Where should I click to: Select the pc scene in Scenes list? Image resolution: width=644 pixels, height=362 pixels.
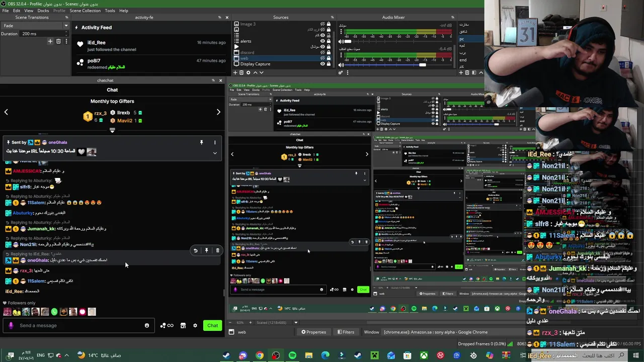click(470, 39)
